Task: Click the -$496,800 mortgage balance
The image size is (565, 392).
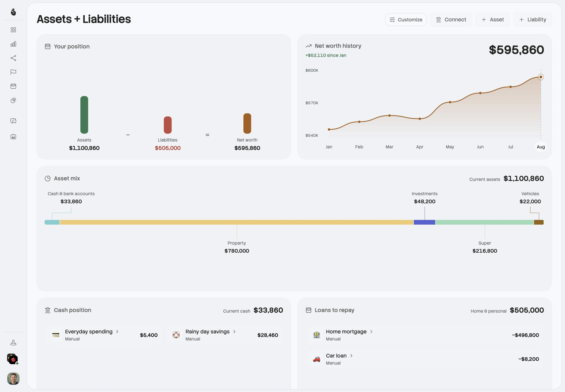Action: (525, 335)
